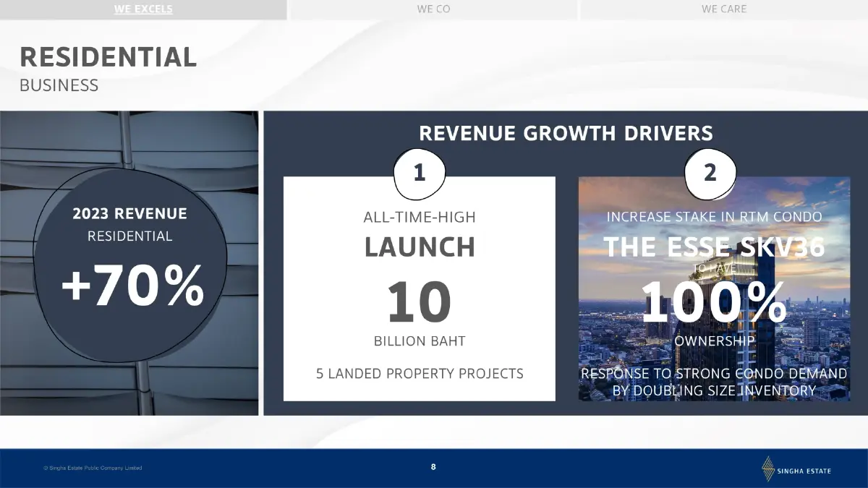Select the 100% ownership figure
Image resolution: width=868 pixels, height=488 pixels.
coord(714,301)
